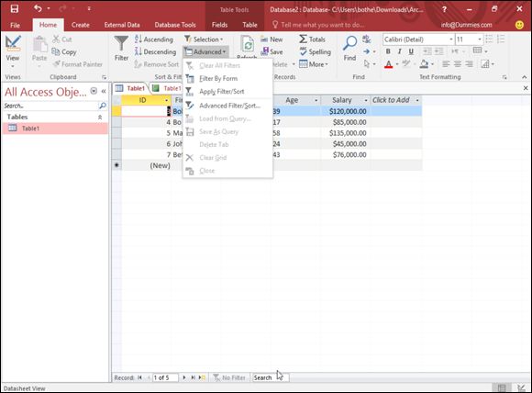This screenshot has width=532, height=393.
Task: Open the Calibri font name dropdown
Action: coord(451,39)
